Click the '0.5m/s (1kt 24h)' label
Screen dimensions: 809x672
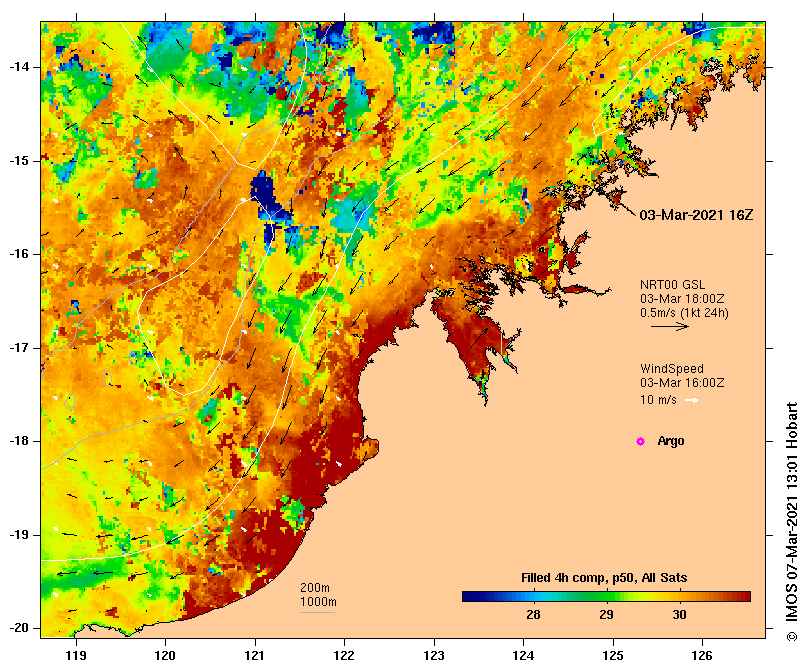684,313
